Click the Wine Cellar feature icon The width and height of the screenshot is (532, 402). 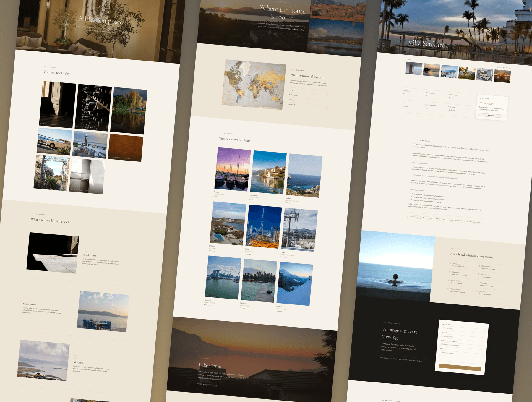pos(450,272)
